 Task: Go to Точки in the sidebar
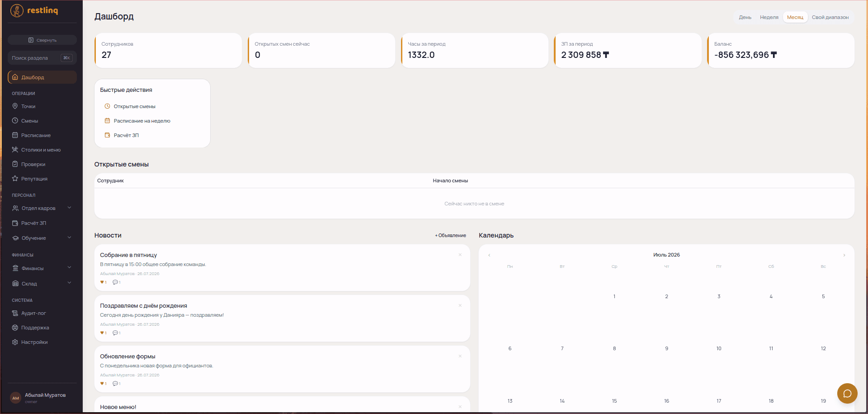point(42,106)
